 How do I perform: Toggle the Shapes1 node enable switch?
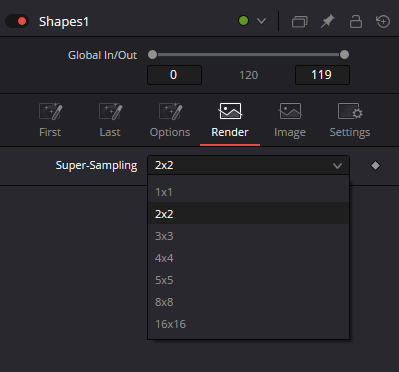(x=17, y=21)
